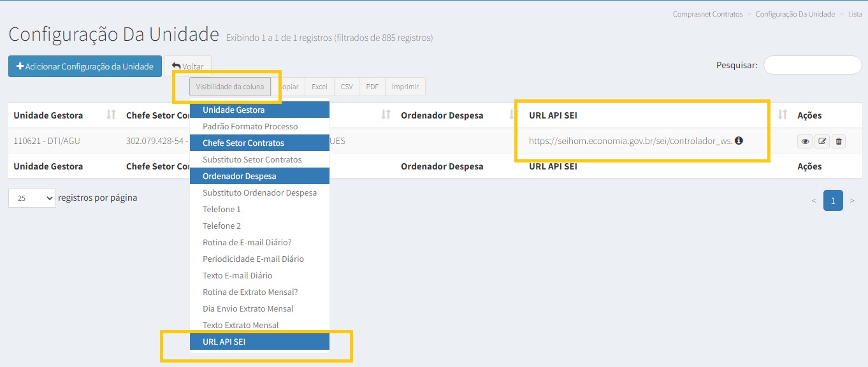Viewport: 868px width, 367px height.
Task: Edit the 110621 - DTI/AGU record (pencil icon)
Action: 822,141
